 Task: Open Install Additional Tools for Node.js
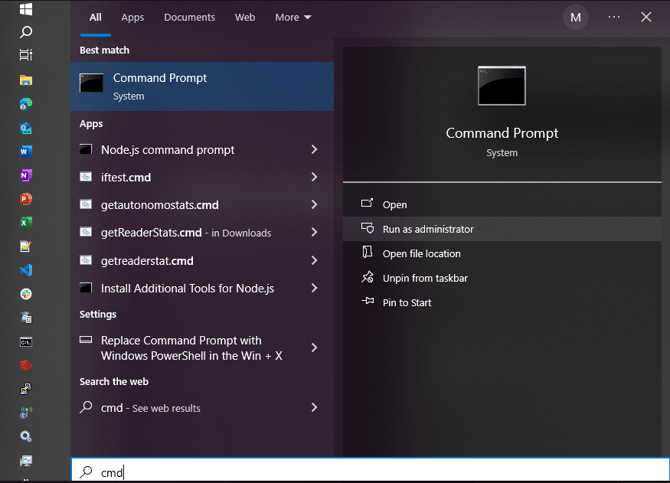click(x=202, y=288)
